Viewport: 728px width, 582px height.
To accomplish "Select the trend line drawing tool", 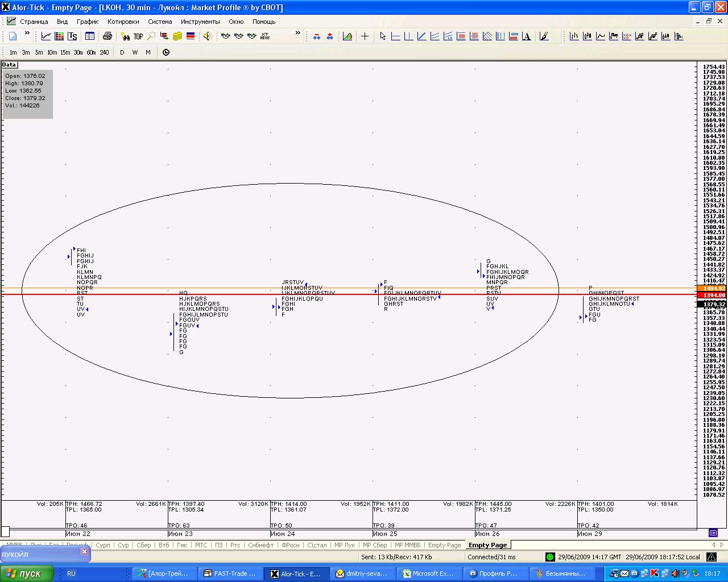I will (x=421, y=36).
